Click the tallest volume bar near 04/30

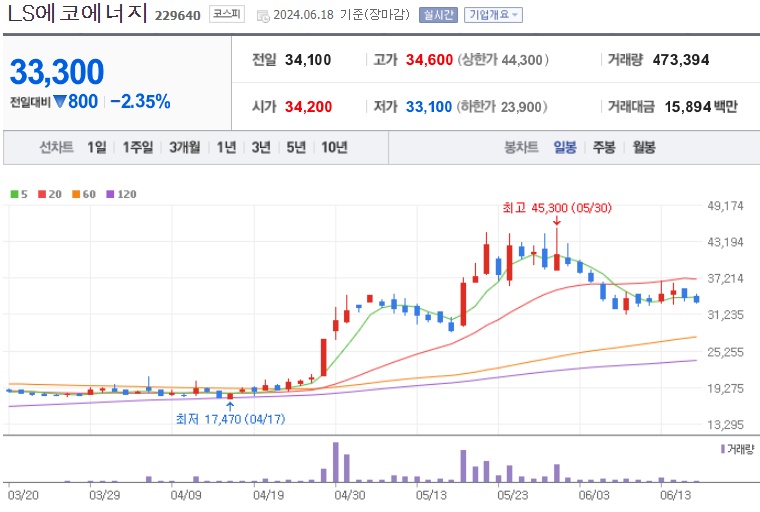[335, 462]
